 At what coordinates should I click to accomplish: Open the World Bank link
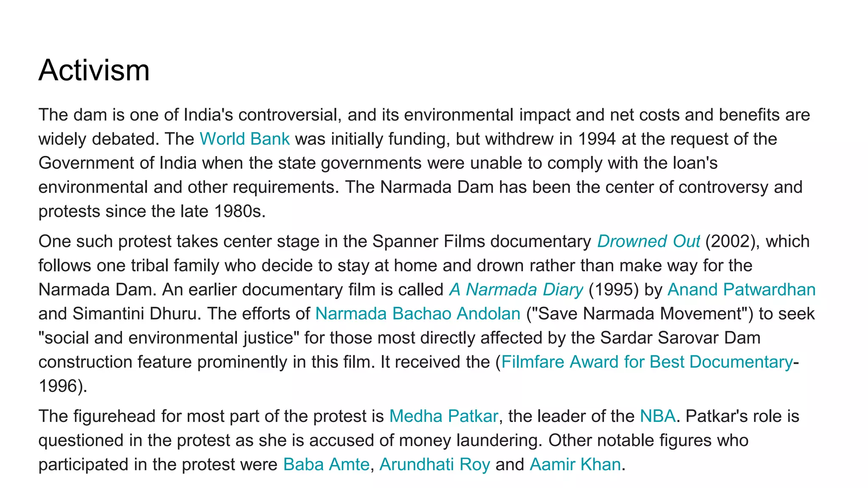(245, 139)
